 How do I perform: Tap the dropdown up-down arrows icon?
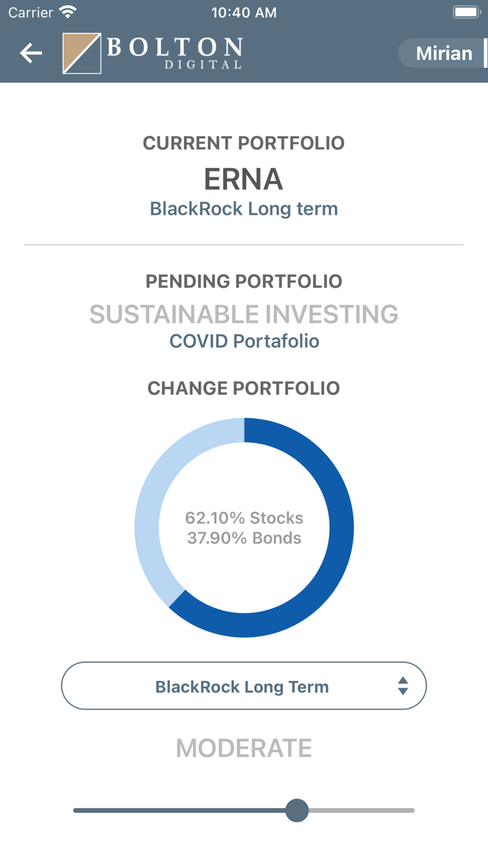pos(402,686)
